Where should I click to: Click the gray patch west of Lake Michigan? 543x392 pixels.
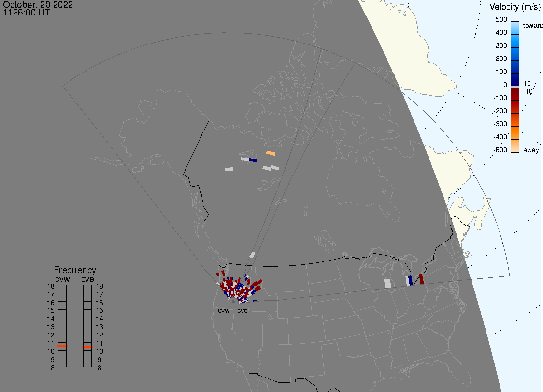[x=388, y=283]
